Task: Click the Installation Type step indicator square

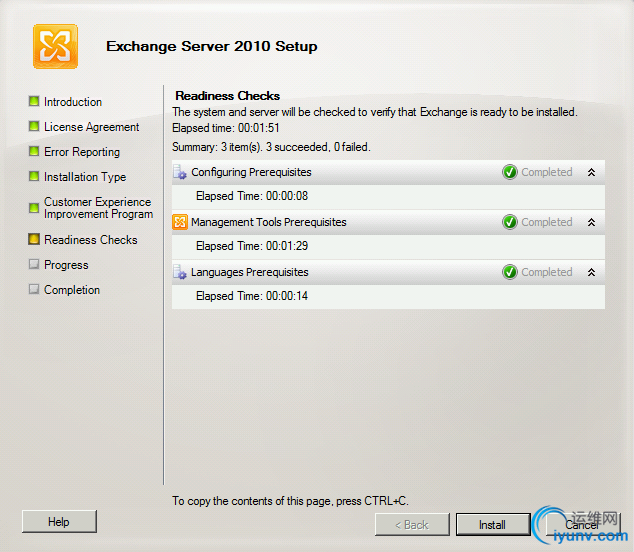Action: (x=34, y=176)
